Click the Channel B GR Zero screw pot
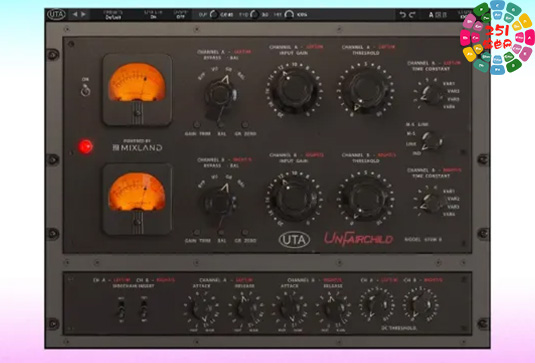The height and width of the screenshot is (363, 535). pyautogui.click(x=245, y=233)
